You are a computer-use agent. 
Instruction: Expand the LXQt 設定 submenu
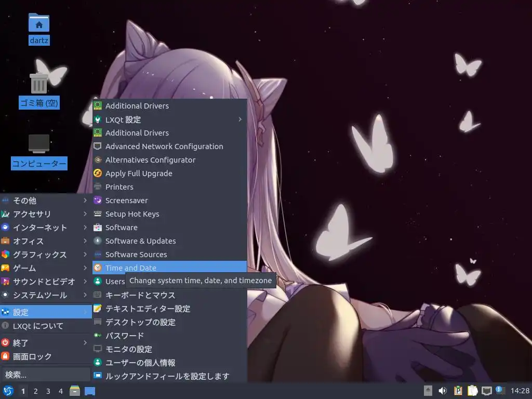(x=170, y=119)
